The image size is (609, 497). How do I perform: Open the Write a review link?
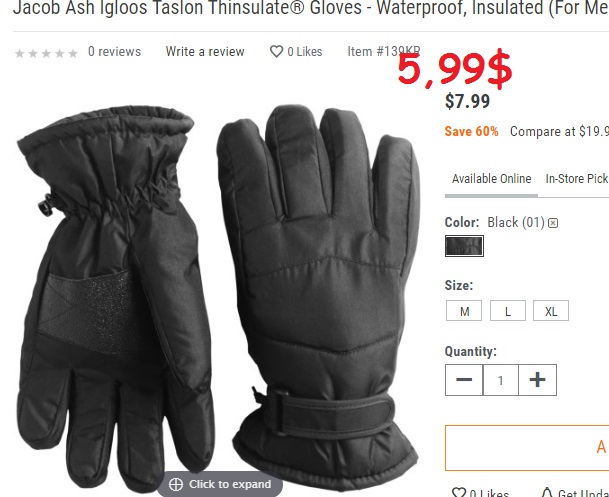(x=205, y=52)
